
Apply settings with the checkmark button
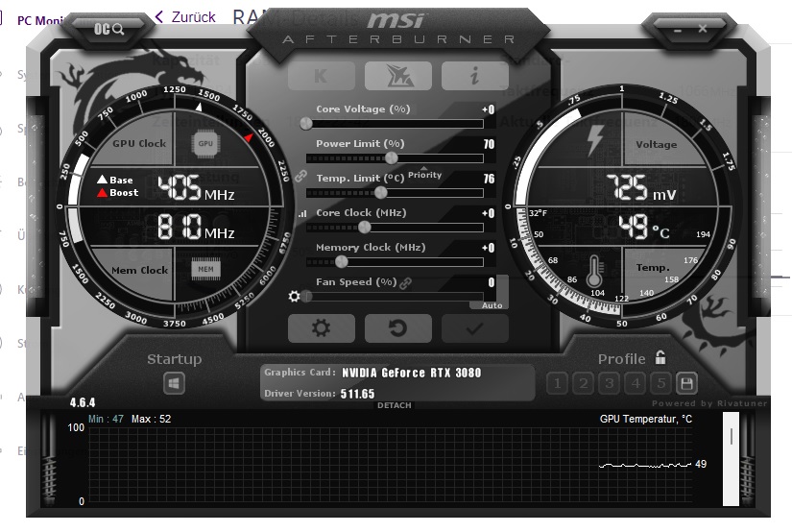[x=475, y=328]
